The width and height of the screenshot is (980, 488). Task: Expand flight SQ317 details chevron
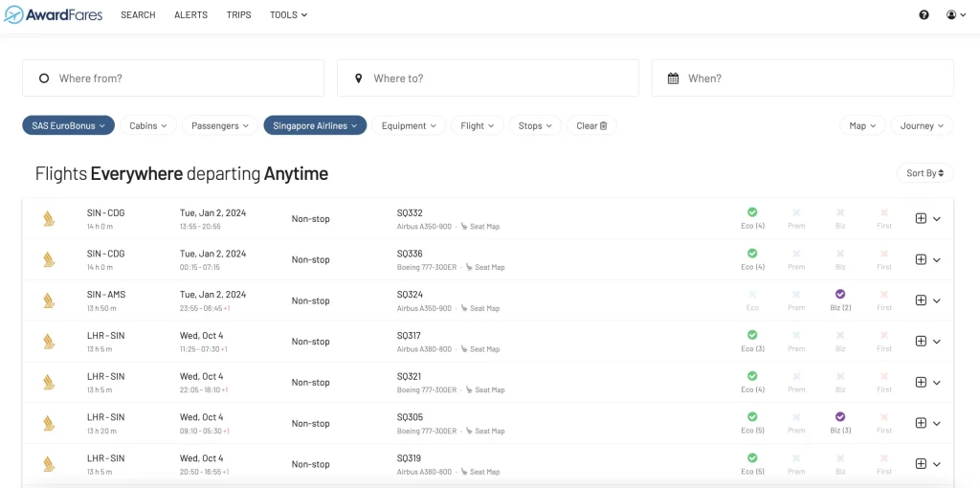(x=936, y=342)
